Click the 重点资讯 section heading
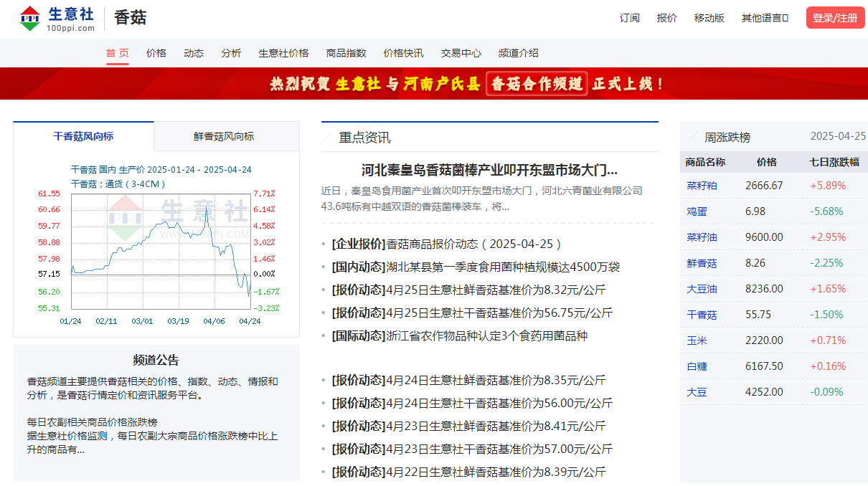868x486 pixels. pos(364,138)
